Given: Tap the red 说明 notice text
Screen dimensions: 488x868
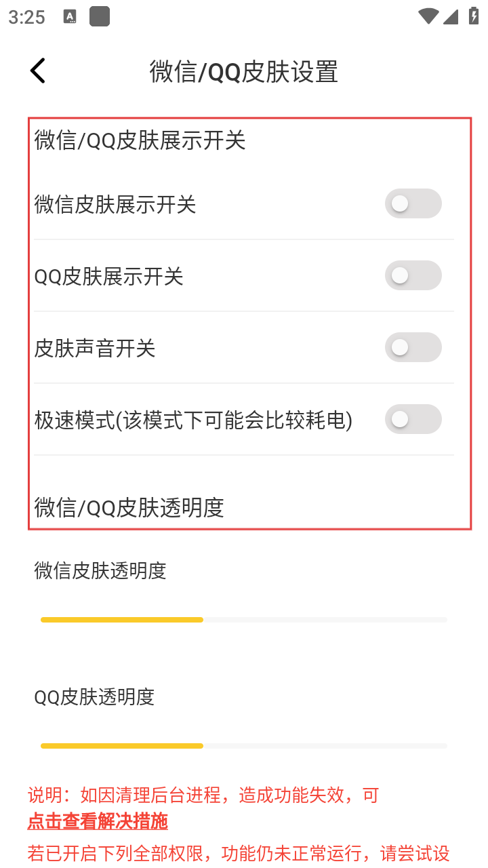Looking at the screenshot, I should (203, 795).
